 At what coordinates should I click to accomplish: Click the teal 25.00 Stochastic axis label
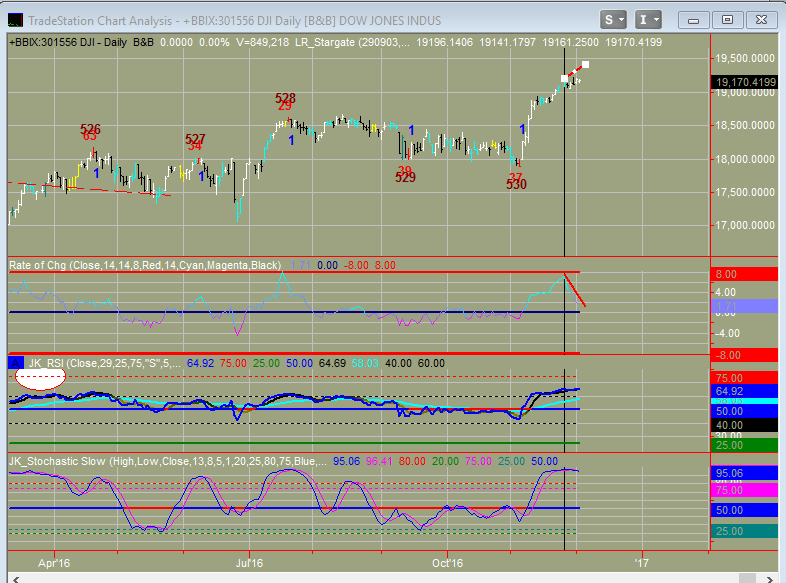744,531
